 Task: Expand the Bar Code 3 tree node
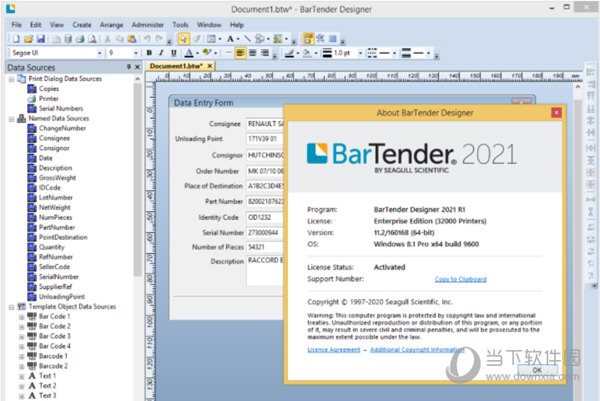21,337
